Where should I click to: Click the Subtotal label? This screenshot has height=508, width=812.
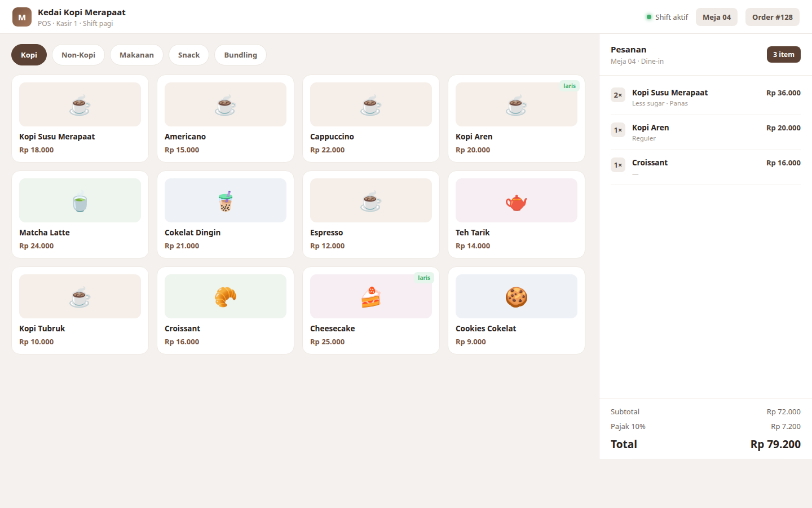[625, 411]
